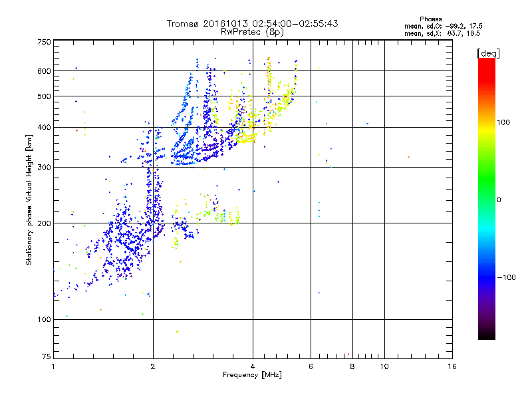Click the 'Phases' heading above the statistics
The height and width of the screenshot is (399, 532).
(x=430, y=19)
